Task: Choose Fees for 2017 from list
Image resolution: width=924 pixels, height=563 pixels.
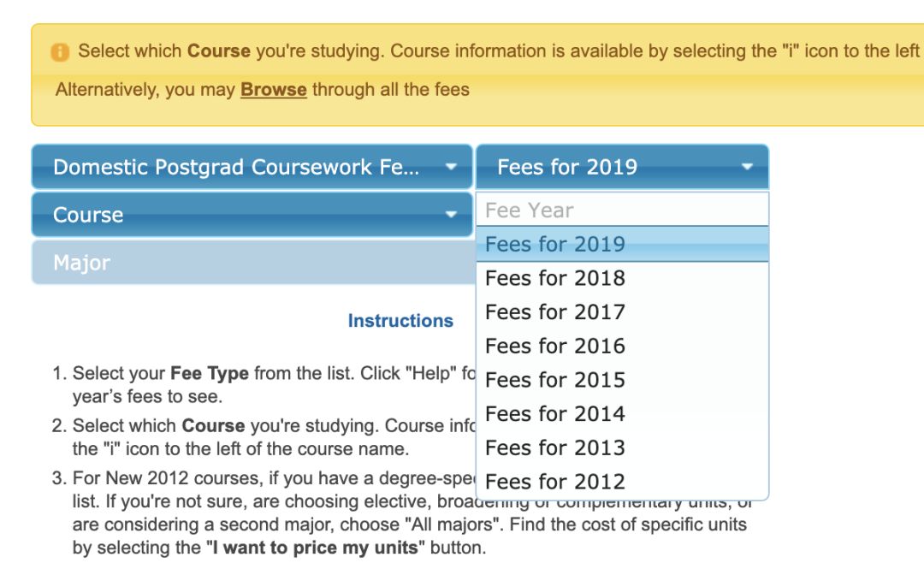Action: point(622,311)
